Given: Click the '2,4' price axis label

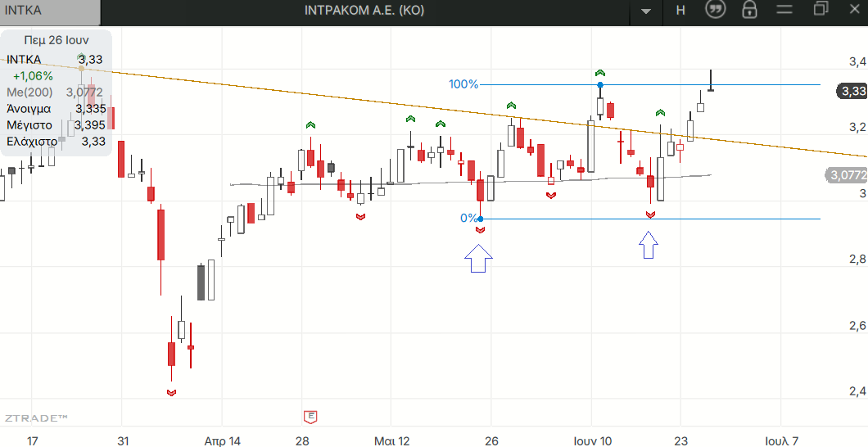Looking at the screenshot, I should (x=857, y=391).
